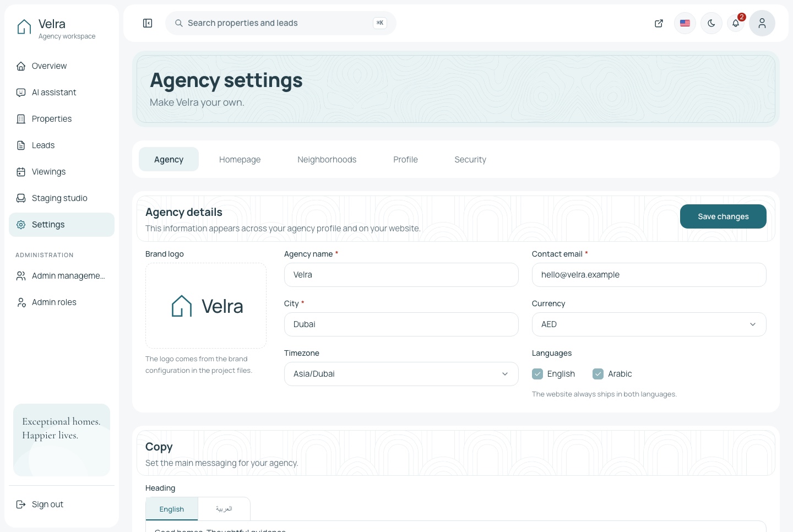Image resolution: width=793 pixels, height=532 pixels.
Task: Open the Timezone Asia/Dubai dropdown
Action: (401, 374)
